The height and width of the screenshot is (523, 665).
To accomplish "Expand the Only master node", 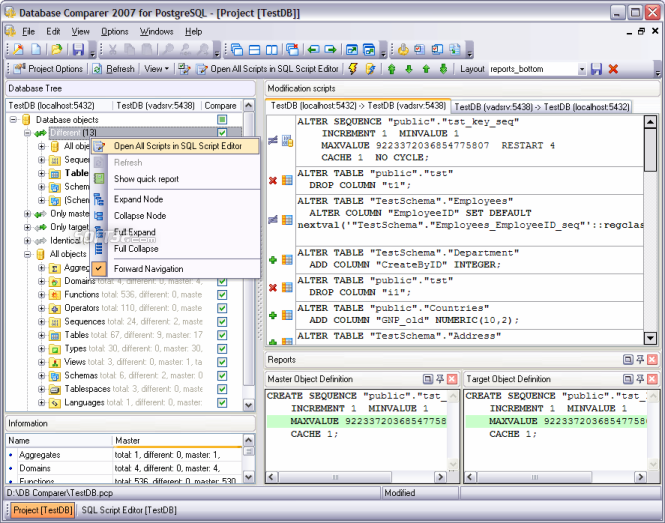I will click(27, 214).
